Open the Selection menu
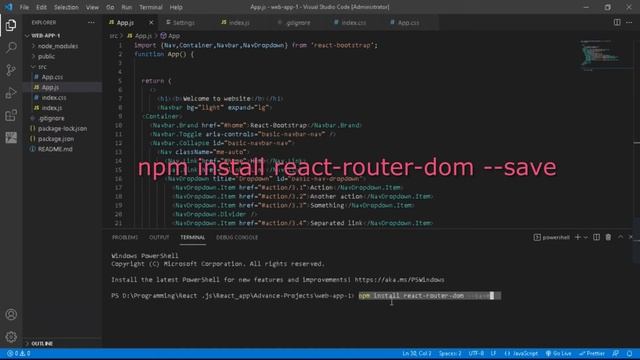 coord(66,7)
